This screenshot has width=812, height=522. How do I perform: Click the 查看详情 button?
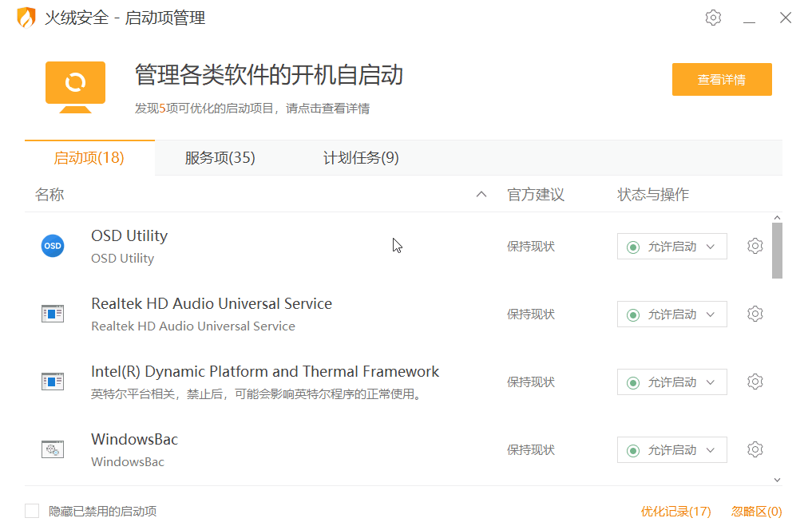click(722, 79)
